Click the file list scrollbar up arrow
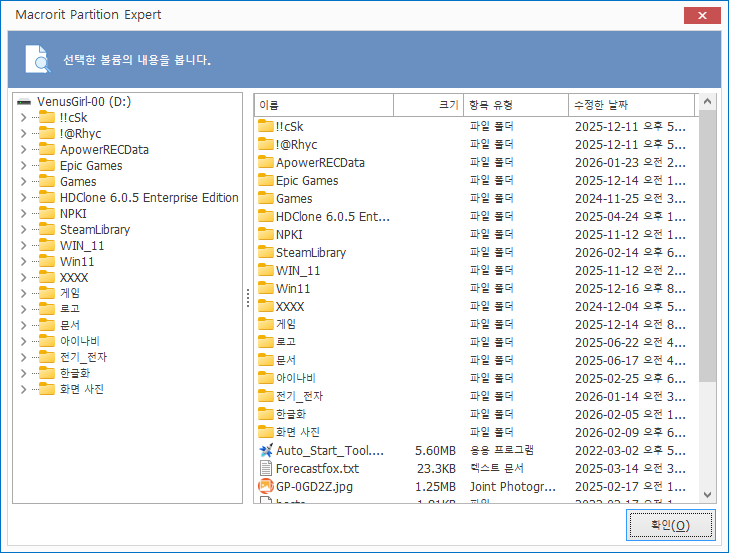729x553 pixels. tap(707, 101)
